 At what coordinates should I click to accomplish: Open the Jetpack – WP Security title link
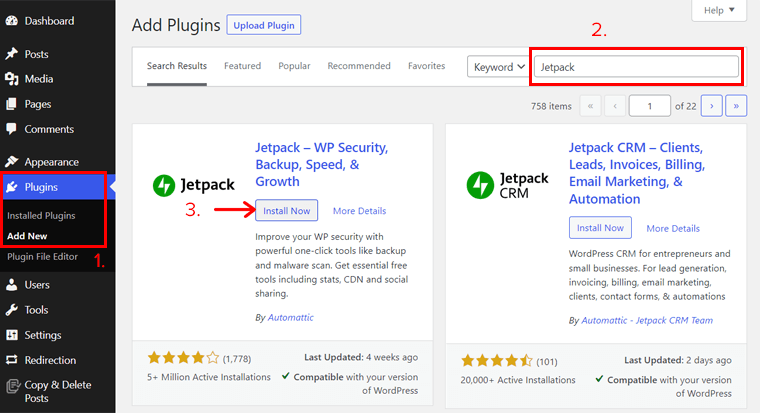(x=322, y=164)
